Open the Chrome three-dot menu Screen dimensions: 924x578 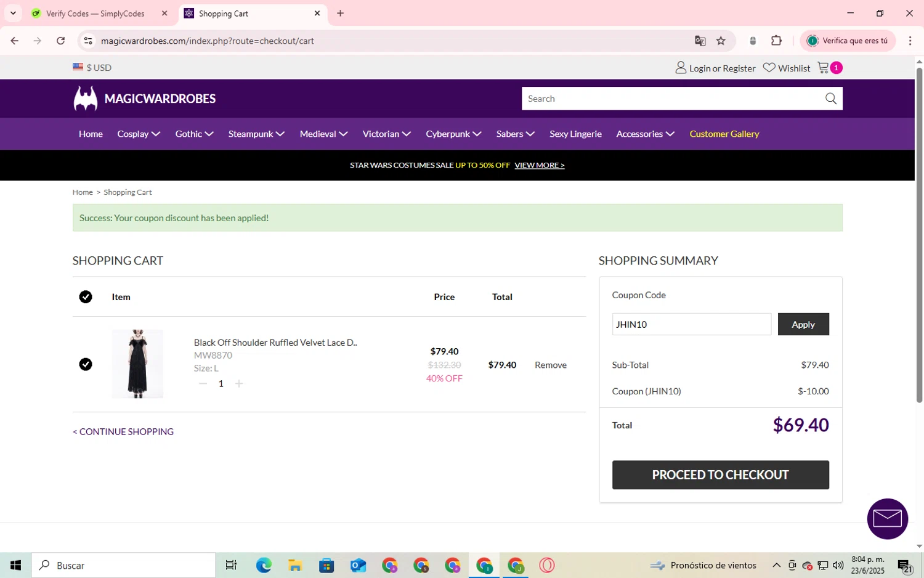(910, 41)
